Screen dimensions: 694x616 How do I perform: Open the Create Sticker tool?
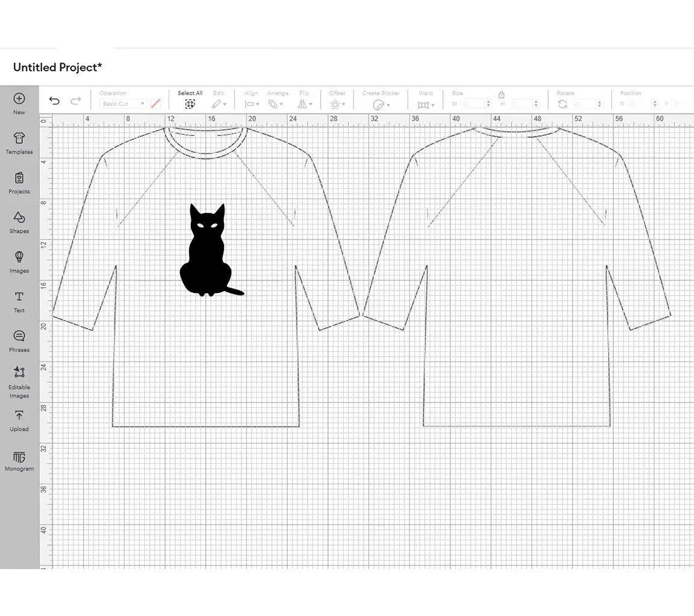tap(380, 104)
